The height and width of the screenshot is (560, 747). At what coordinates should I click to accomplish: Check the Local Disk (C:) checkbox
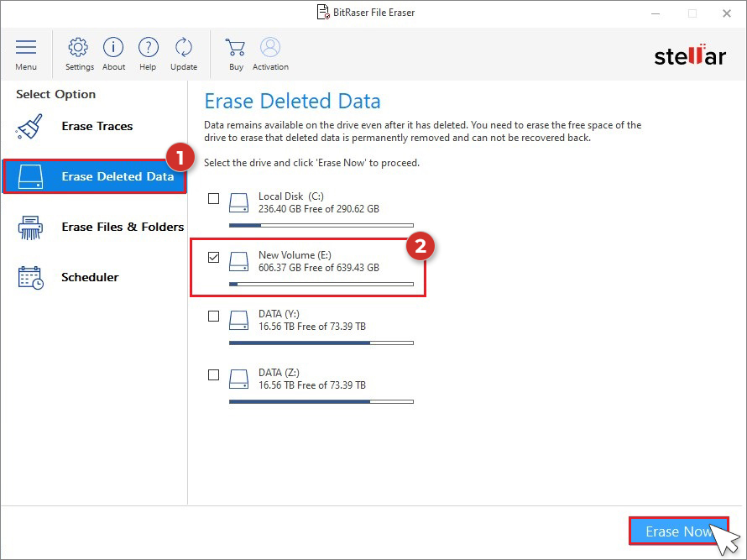[213, 198]
